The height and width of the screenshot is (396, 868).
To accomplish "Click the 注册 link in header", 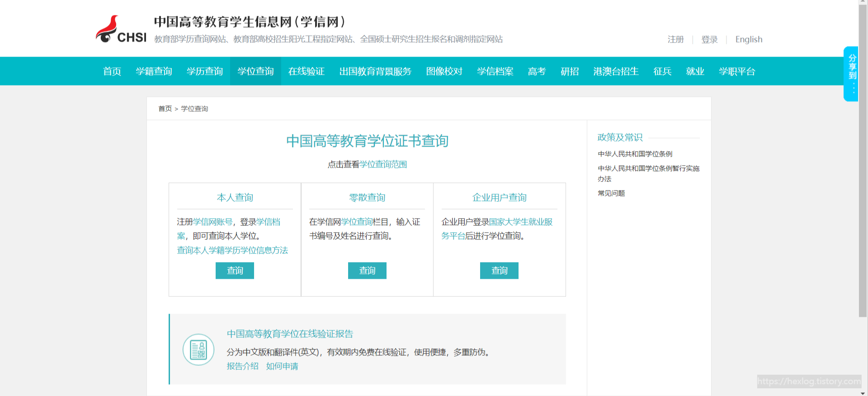I will pos(675,39).
